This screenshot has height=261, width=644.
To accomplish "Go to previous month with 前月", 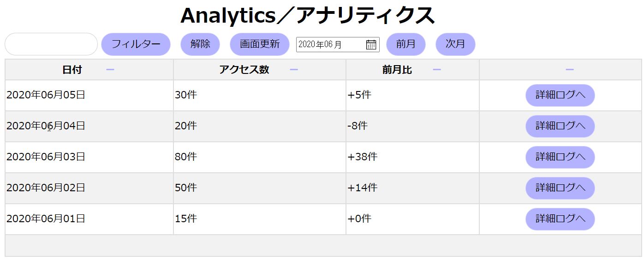I will pos(406,44).
